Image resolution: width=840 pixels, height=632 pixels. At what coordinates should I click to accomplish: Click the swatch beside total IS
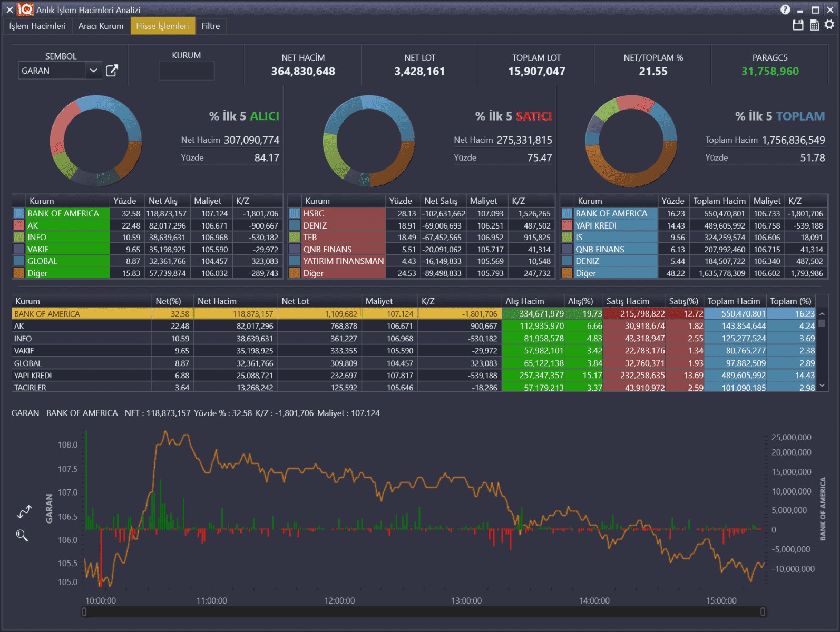[x=567, y=238]
